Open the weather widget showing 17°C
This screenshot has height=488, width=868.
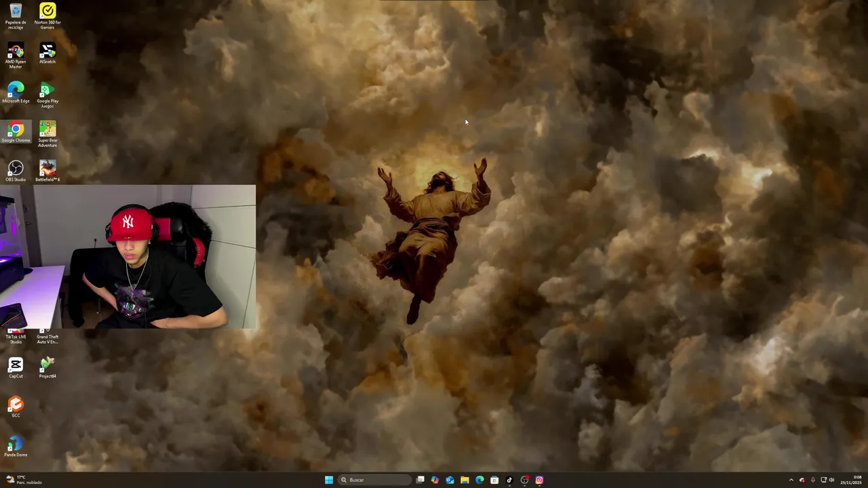click(x=24, y=480)
